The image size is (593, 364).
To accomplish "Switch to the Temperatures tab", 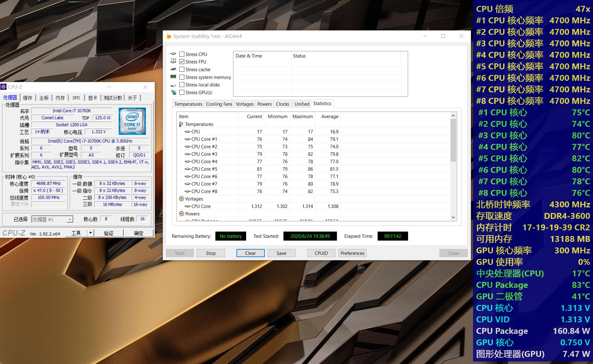I will click(x=188, y=104).
